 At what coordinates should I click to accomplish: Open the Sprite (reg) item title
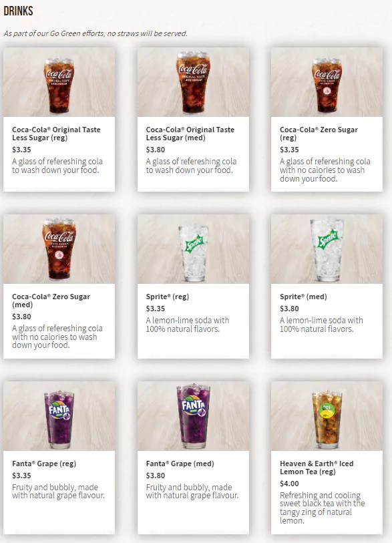(x=167, y=297)
